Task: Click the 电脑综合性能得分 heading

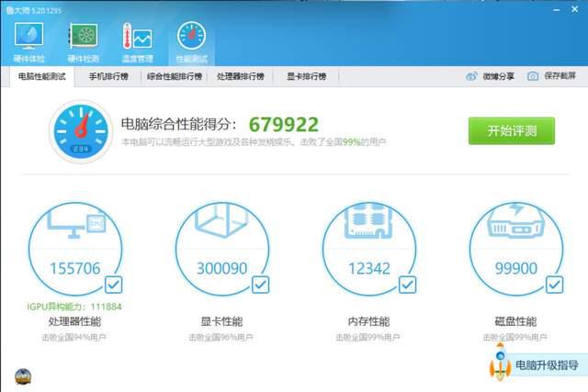Action: [178, 124]
